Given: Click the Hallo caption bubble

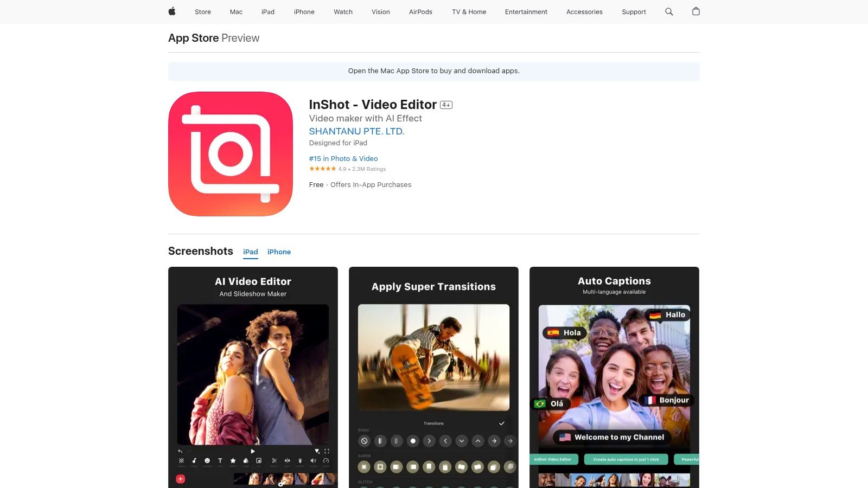Looking at the screenshot, I should 667,315.
